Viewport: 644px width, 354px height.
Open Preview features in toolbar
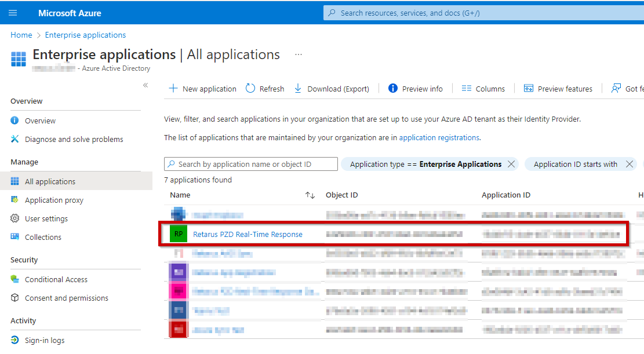pyautogui.click(x=558, y=89)
